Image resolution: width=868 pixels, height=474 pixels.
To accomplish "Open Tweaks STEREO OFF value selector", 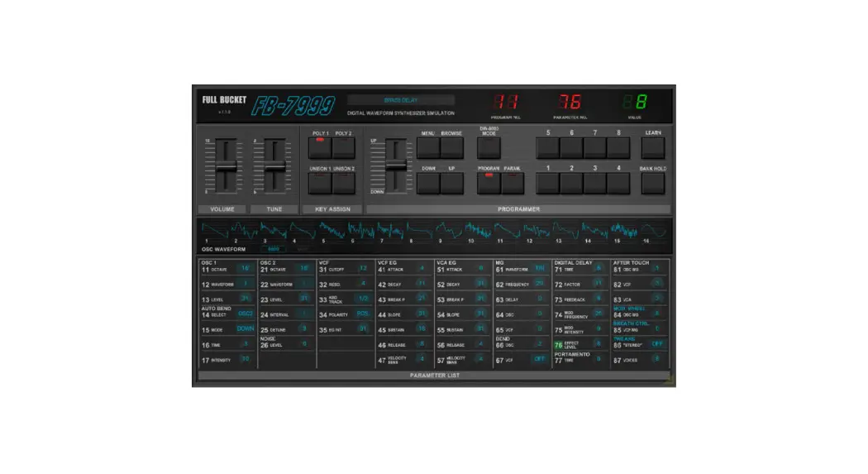I will pyautogui.click(x=656, y=344).
